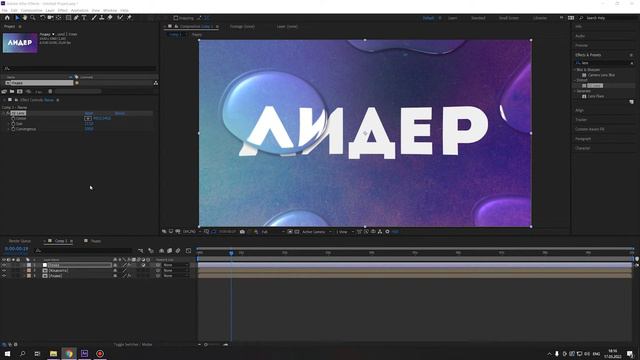Create a new composition from Project panel
This screenshot has width=640, height=360.
click(20, 91)
